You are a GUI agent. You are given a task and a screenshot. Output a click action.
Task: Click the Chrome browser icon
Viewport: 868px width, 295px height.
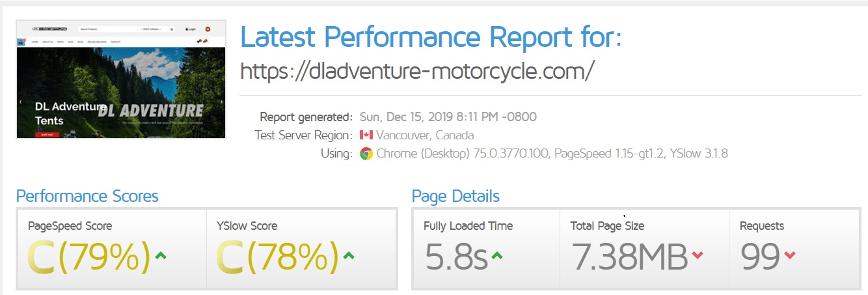(x=366, y=154)
